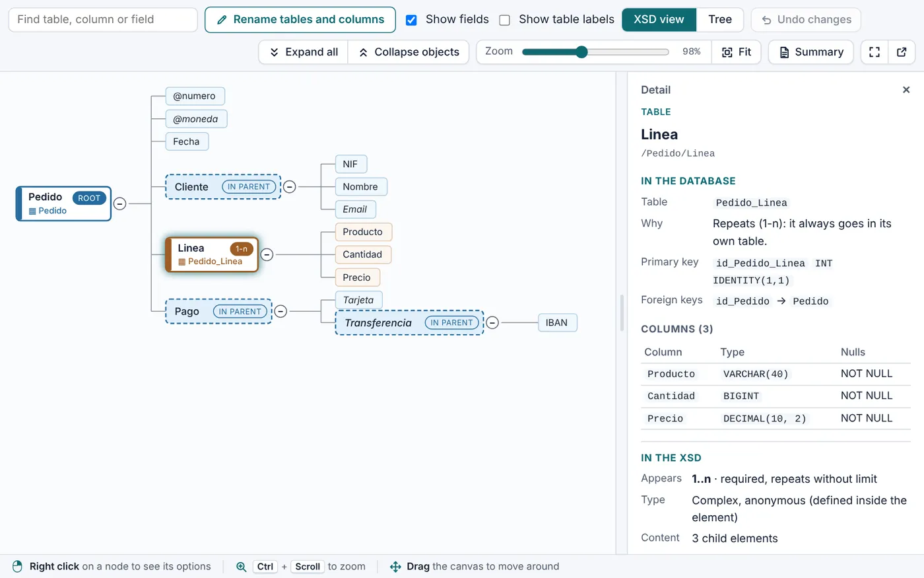Collapse the Pago node children
924x578 pixels.
tap(280, 311)
